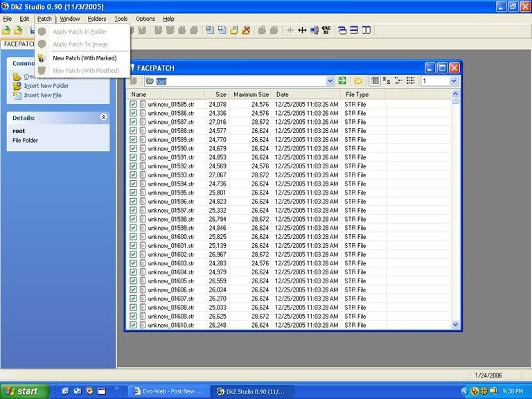Image resolution: width=532 pixels, height=399 pixels.
Task: Uncheck unknow_01600.str checkbox
Action: click(133, 237)
